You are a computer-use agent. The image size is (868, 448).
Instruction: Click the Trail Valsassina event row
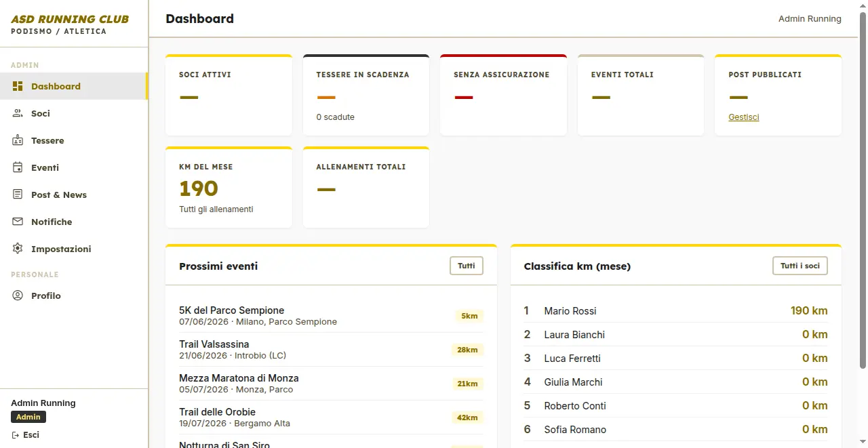[331, 350]
